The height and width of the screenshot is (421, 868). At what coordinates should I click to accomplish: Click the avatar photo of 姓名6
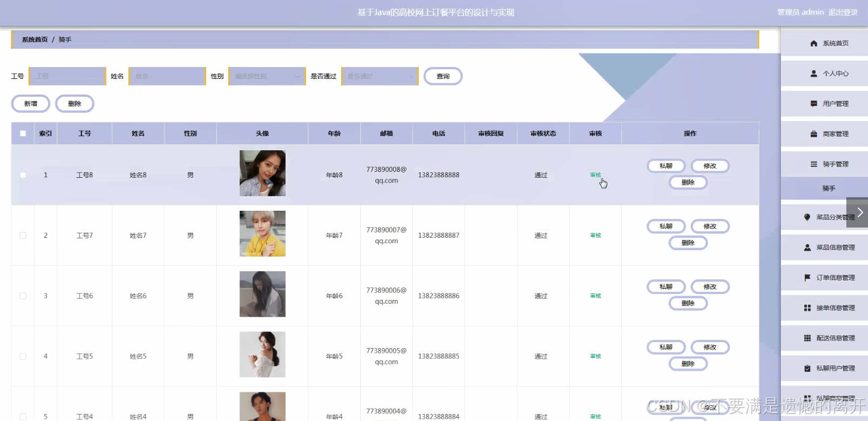point(262,294)
